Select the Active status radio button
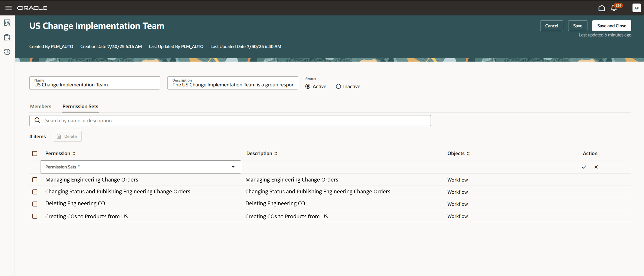Screen dimensions: 644x276 coord(308,86)
